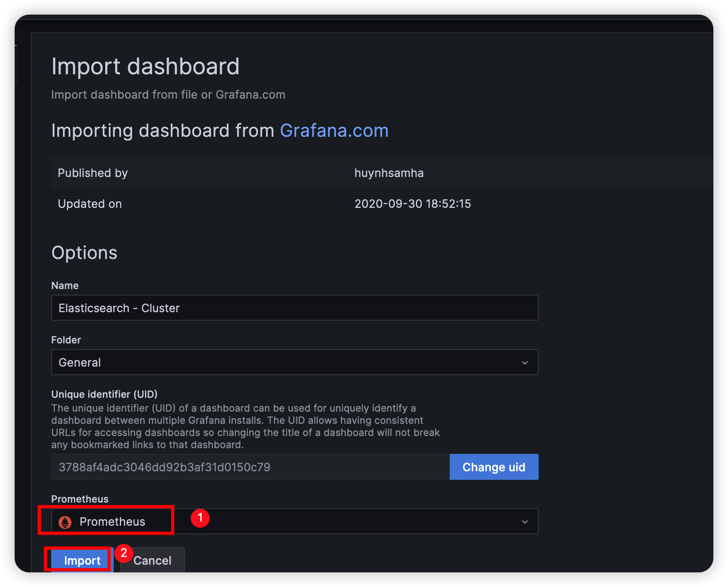The width and height of the screenshot is (728, 587).
Task: Click the UID description paragraph text
Action: (x=245, y=426)
